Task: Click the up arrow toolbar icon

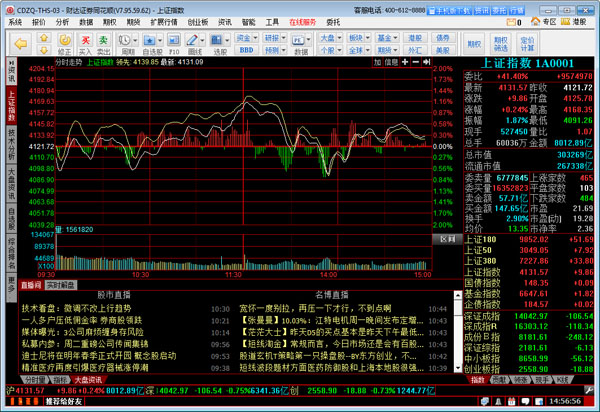Action: [44, 38]
